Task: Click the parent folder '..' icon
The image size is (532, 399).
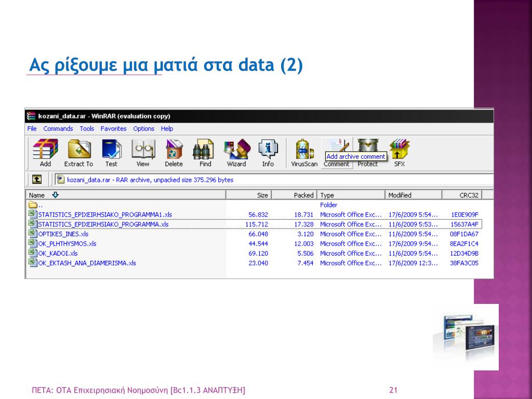Action: [x=33, y=205]
